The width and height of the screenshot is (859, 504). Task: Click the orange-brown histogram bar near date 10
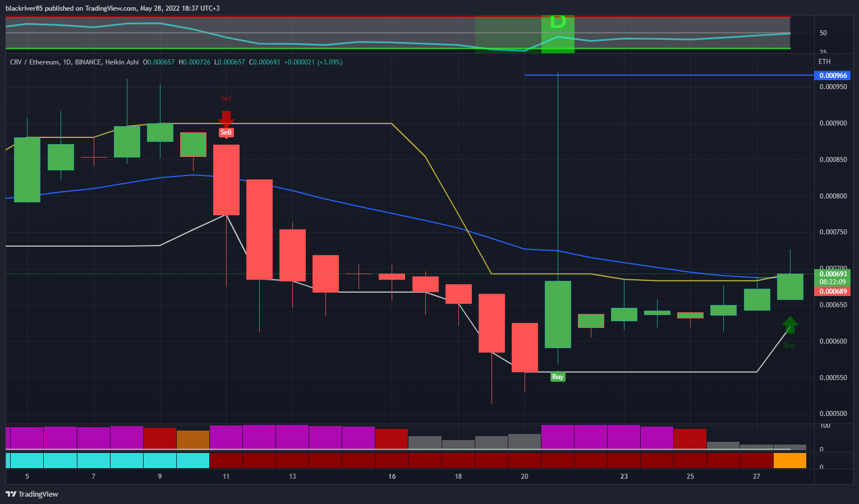pos(193,440)
